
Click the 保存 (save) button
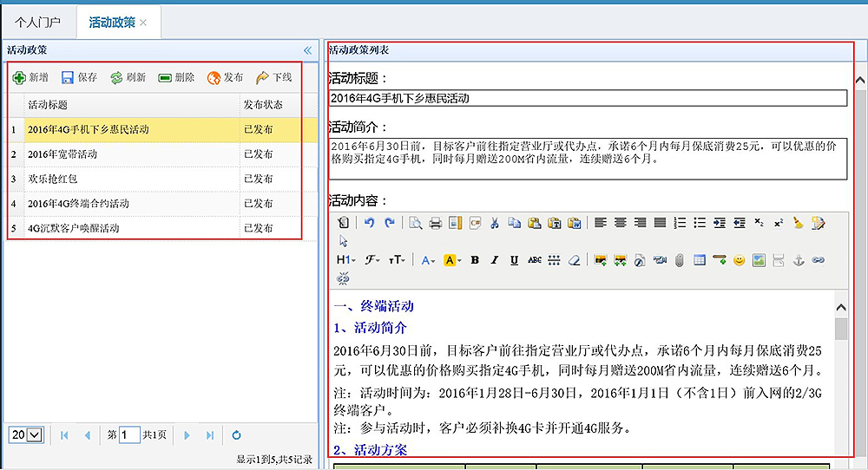pos(79,77)
